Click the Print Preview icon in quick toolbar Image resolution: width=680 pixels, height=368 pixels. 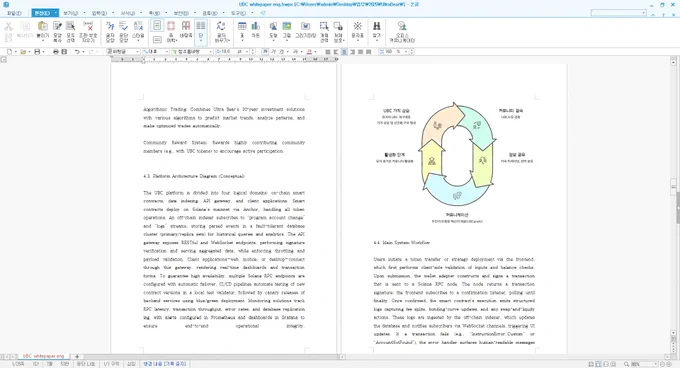click(x=64, y=52)
